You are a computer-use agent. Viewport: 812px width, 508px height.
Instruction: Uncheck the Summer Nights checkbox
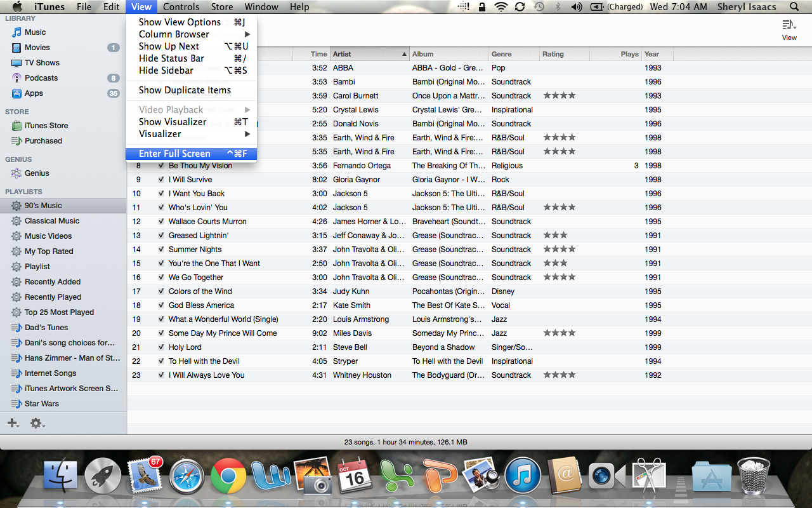tap(161, 250)
